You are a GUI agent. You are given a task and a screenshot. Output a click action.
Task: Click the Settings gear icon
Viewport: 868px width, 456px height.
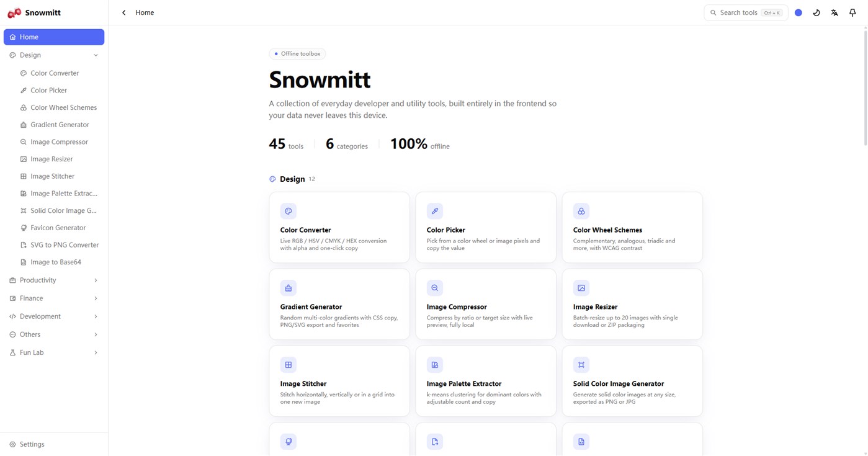click(12, 444)
